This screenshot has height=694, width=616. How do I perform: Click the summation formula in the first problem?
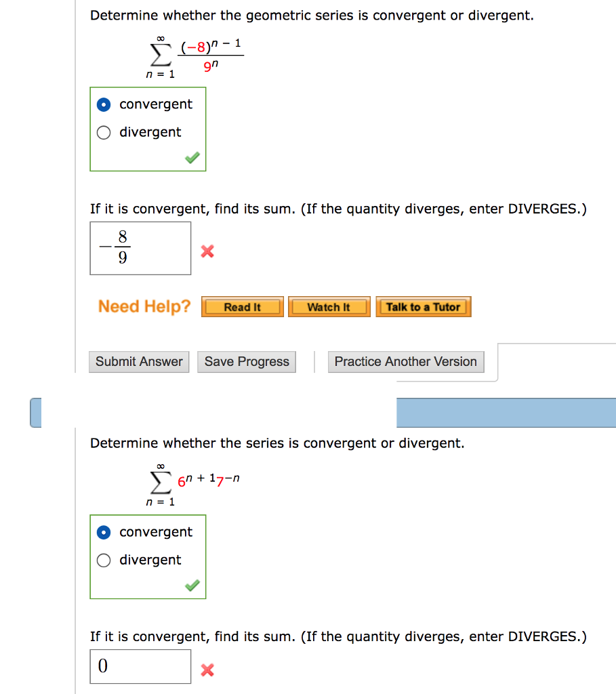pyautogui.click(x=197, y=58)
